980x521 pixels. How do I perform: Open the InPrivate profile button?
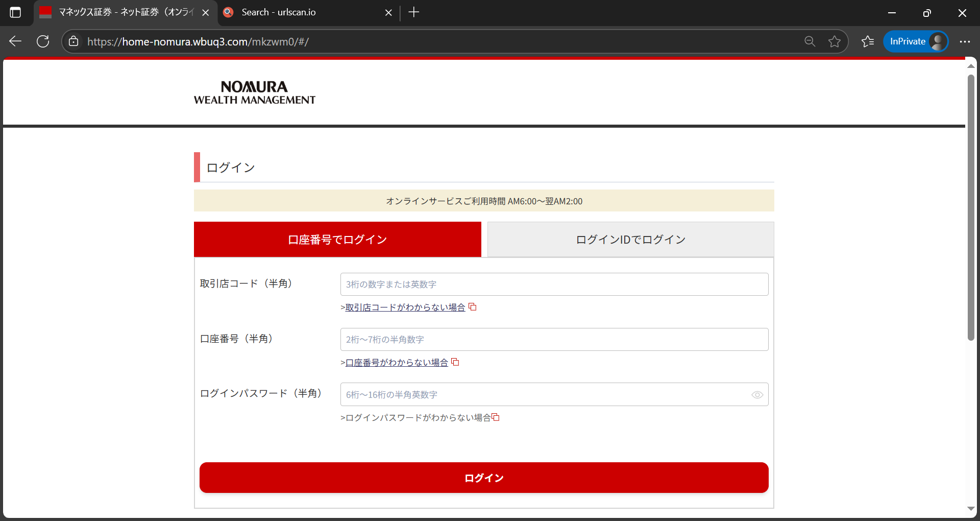[x=916, y=41]
